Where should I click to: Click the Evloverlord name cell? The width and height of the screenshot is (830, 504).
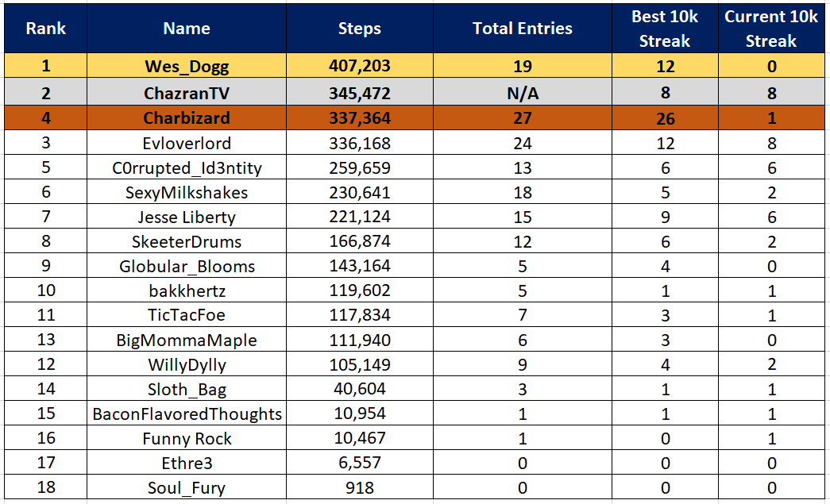[187, 143]
